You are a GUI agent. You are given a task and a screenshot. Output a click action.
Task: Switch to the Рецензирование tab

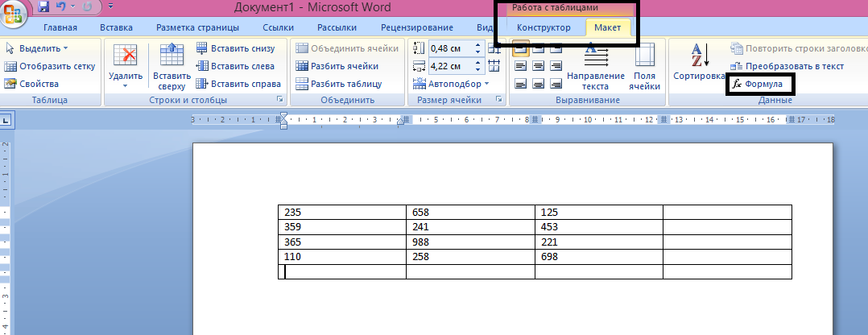pyautogui.click(x=417, y=27)
